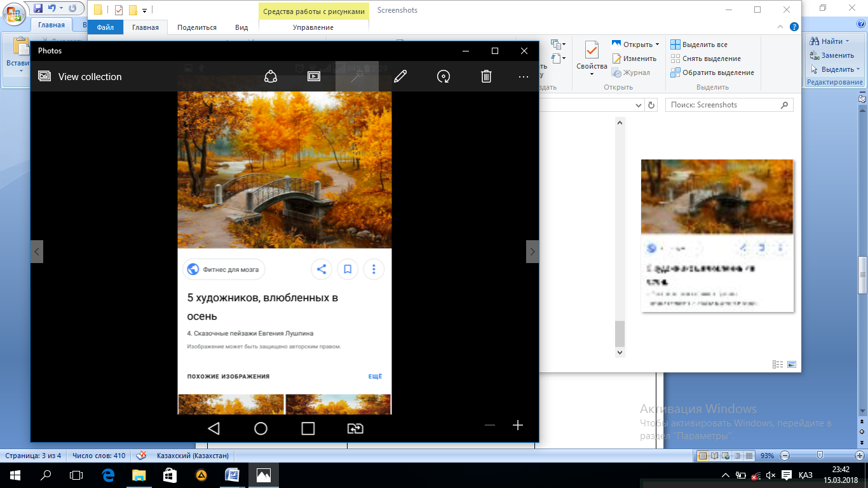Zoom in with the plus icon in Photos

pyautogui.click(x=518, y=426)
